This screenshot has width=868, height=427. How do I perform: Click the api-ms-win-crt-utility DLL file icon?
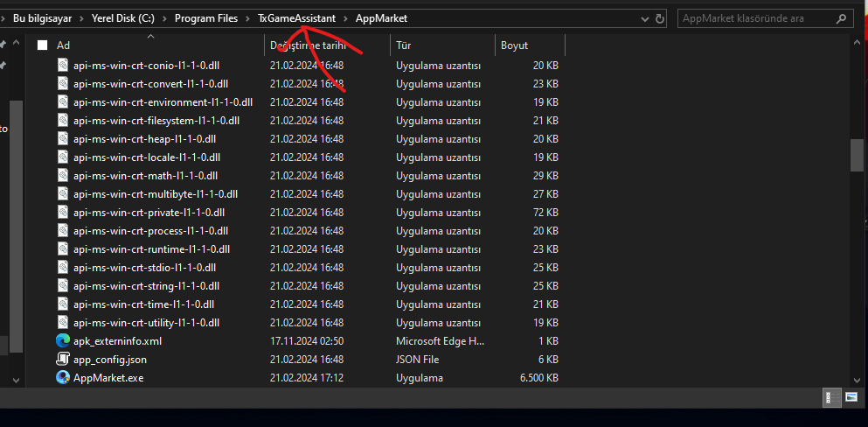(63, 322)
